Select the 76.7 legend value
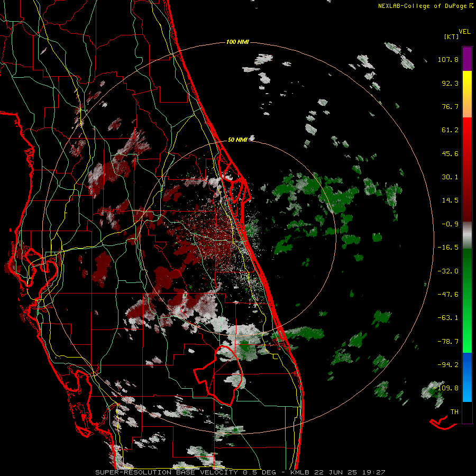 [x=450, y=106]
